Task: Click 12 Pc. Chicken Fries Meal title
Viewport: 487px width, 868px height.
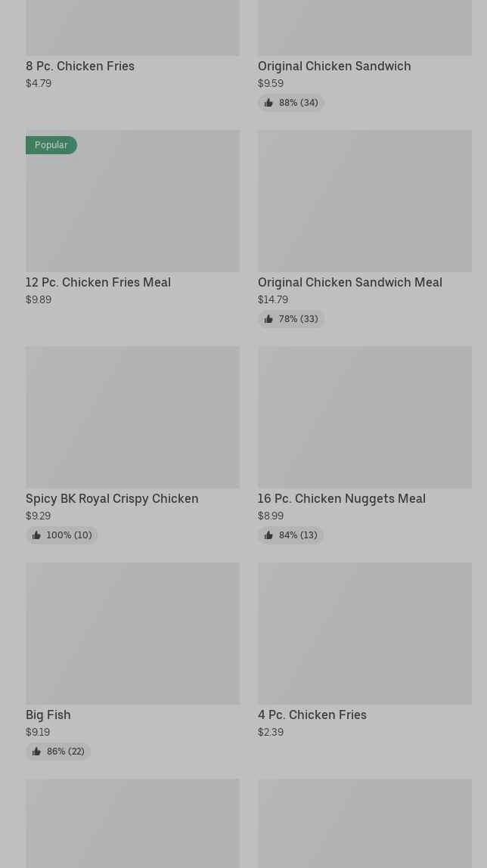Action: pos(98,282)
